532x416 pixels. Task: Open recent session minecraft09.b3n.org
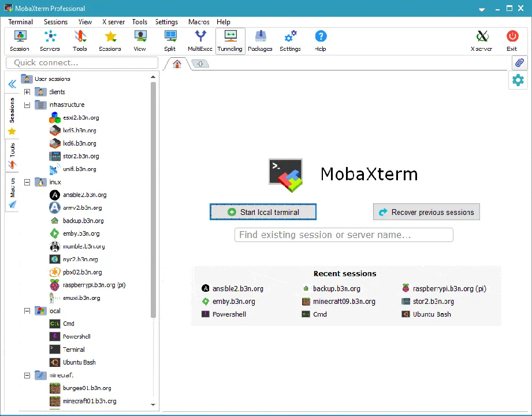click(x=338, y=302)
